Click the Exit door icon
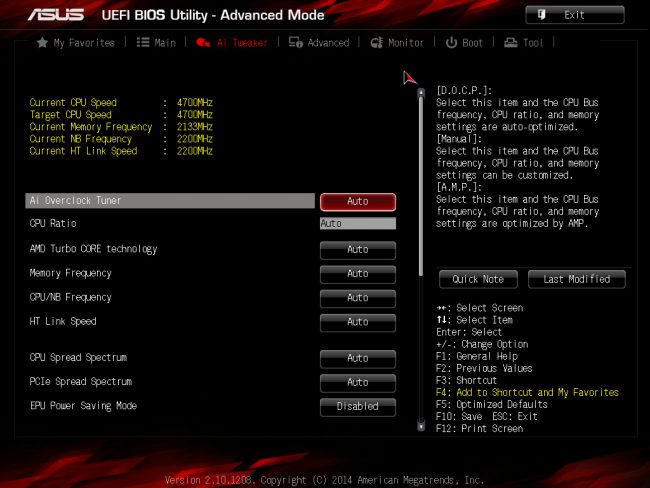650x488 pixels. [542, 15]
